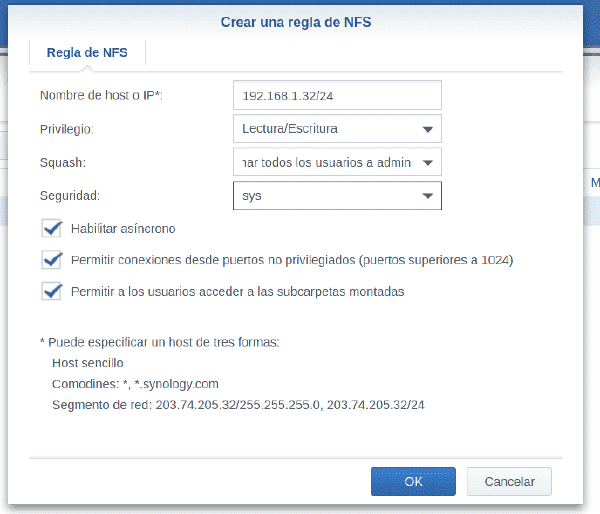
Task: Select the 'Squash:' label
Action: coord(63,163)
